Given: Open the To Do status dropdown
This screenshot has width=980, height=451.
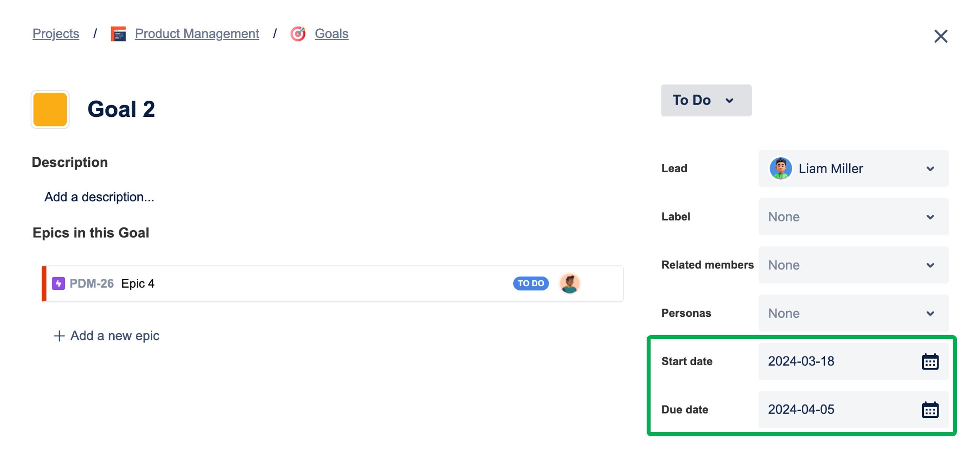Looking at the screenshot, I should 706,101.
